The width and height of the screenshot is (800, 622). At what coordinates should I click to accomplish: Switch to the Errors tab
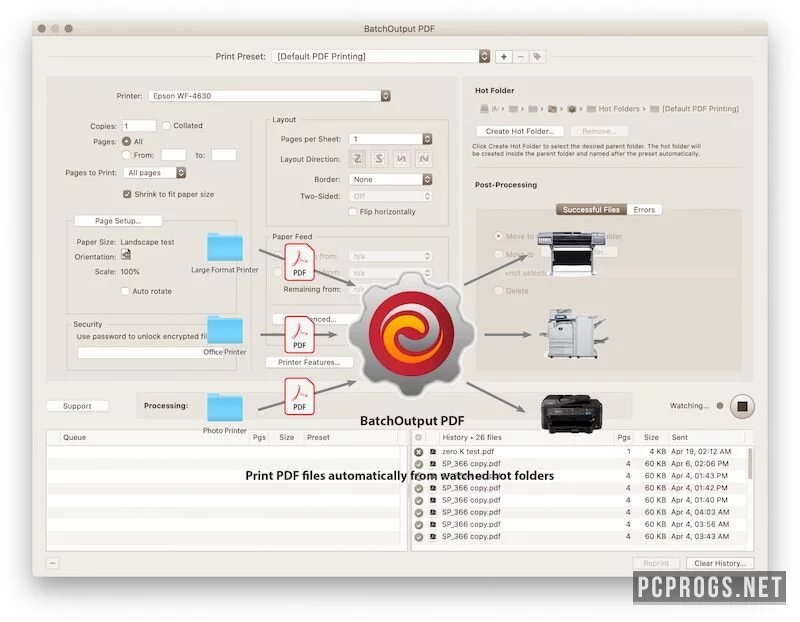644,210
